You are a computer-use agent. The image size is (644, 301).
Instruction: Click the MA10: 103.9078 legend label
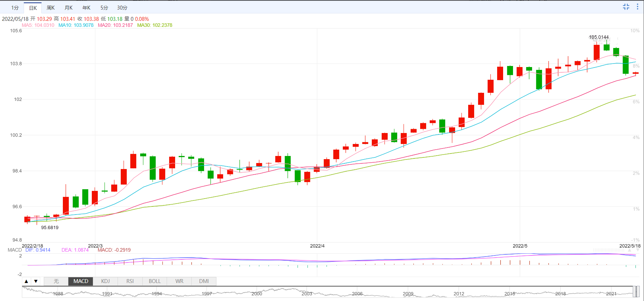coord(76,25)
